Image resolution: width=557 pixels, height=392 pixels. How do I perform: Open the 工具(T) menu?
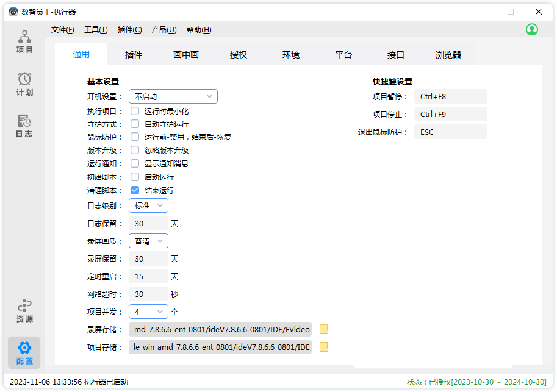[x=96, y=30]
